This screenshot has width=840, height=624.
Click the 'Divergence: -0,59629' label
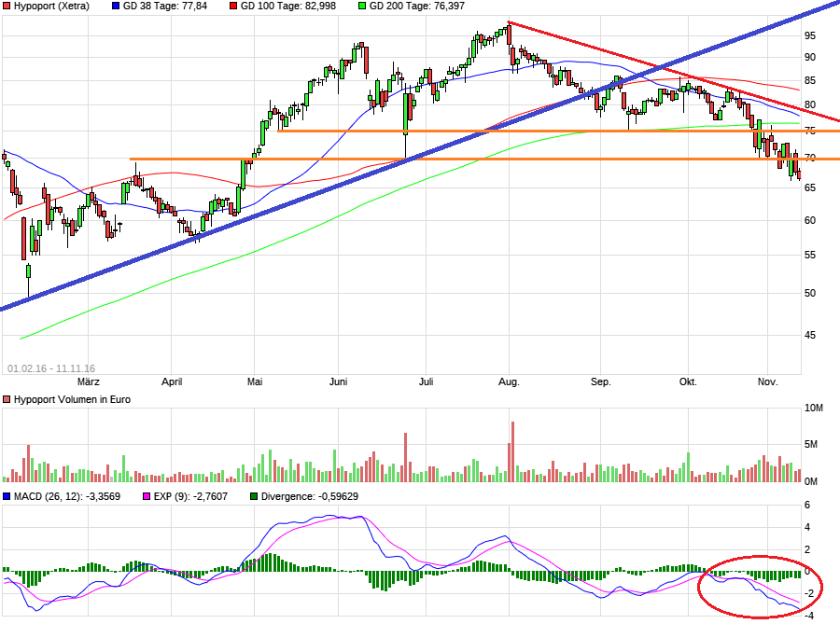tap(310, 496)
